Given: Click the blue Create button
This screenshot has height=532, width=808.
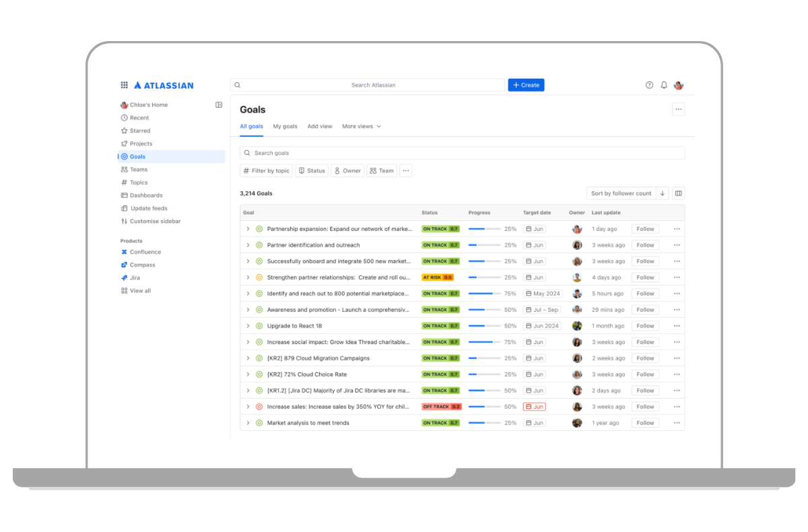Looking at the screenshot, I should coord(526,86).
